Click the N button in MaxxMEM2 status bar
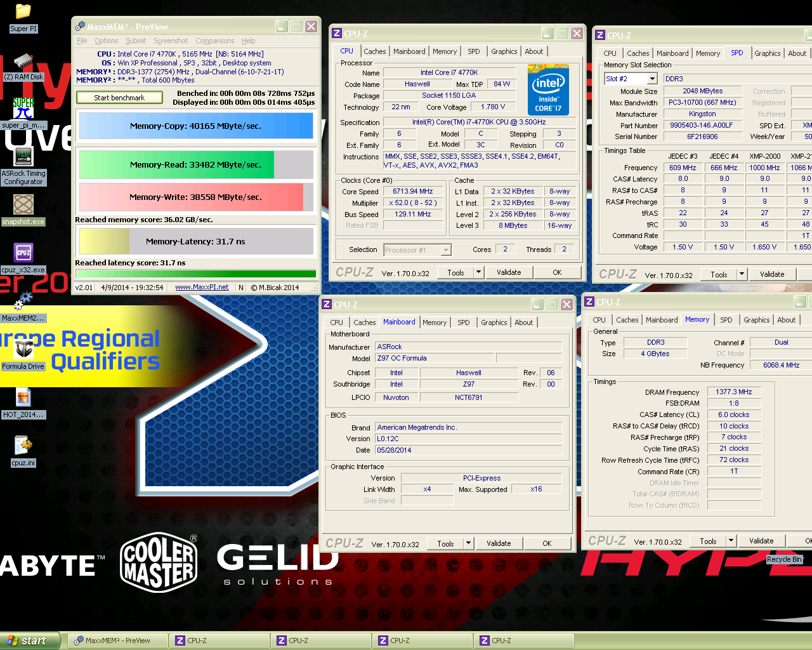 pyautogui.click(x=241, y=288)
